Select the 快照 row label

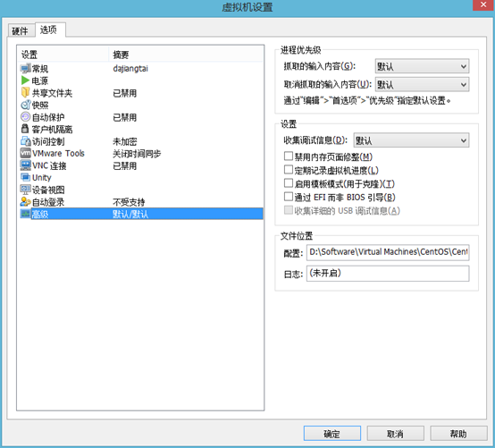[40, 105]
